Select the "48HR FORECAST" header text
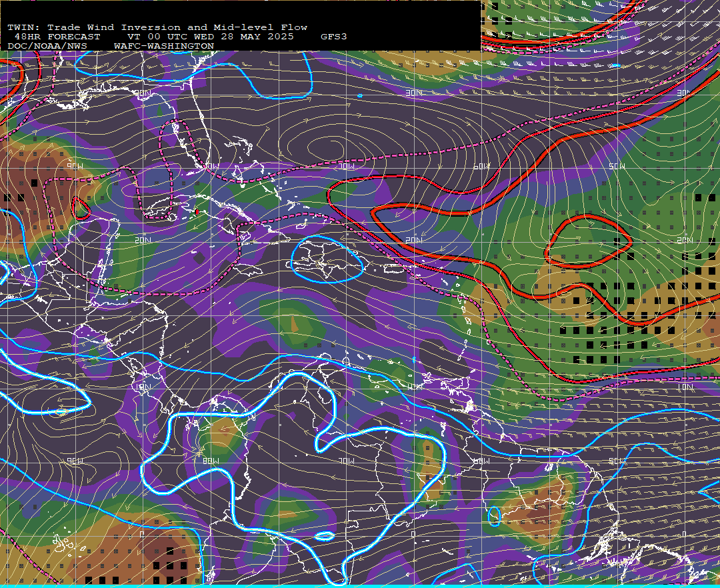720x588 pixels. (57, 37)
